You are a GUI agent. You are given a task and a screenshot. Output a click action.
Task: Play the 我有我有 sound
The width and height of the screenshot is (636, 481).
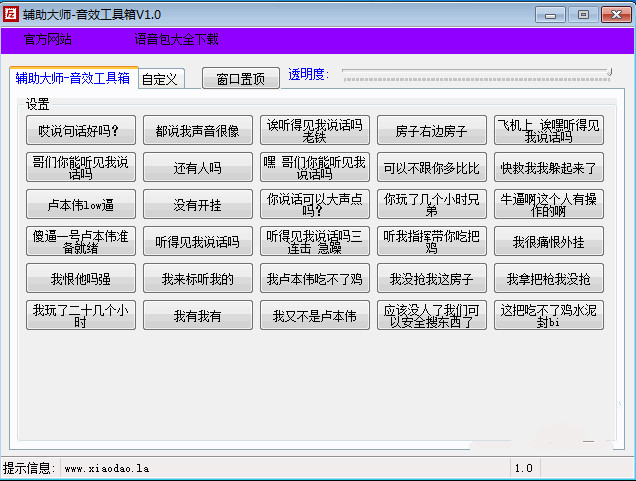tap(198, 315)
